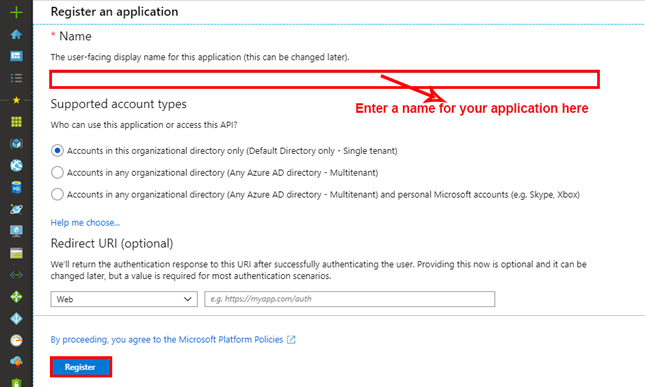Open Azure Active Directory blue diamond icon
645x387 pixels.
click(x=16, y=318)
